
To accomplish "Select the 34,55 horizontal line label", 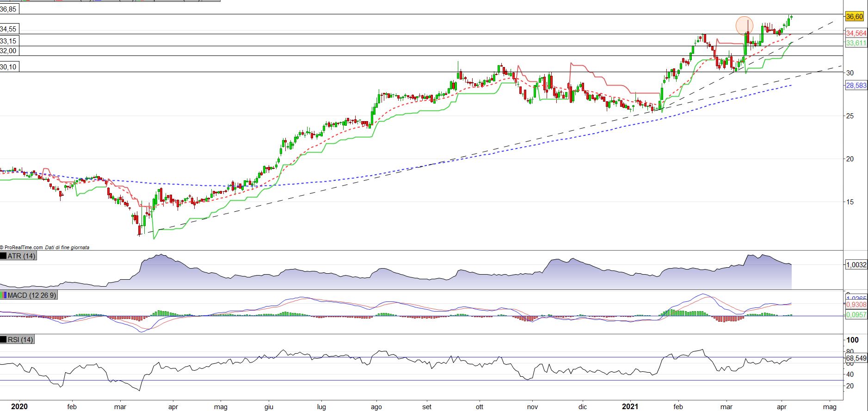I will tap(9, 29).
